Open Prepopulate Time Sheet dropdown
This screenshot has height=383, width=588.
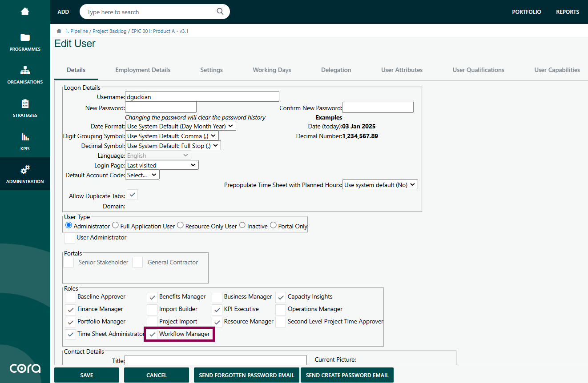[380, 185]
